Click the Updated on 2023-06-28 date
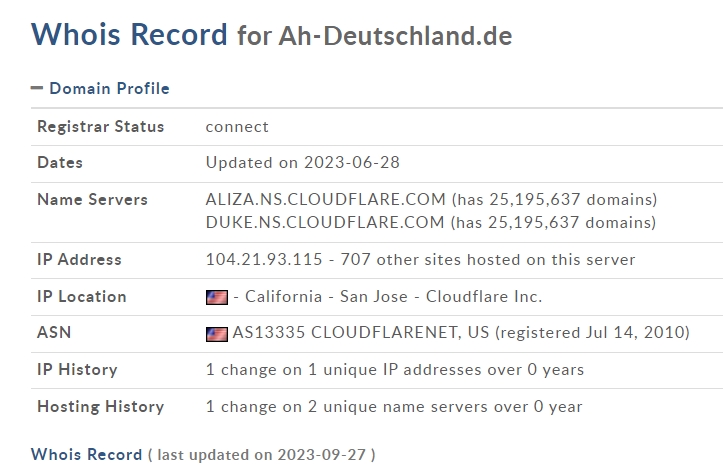The width and height of the screenshot is (723, 471). 302,162
